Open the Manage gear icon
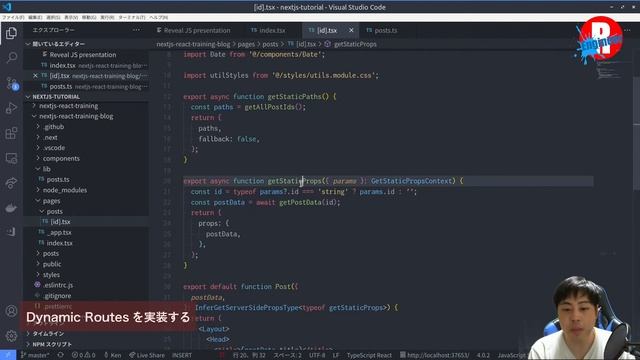 coord(11,336)
